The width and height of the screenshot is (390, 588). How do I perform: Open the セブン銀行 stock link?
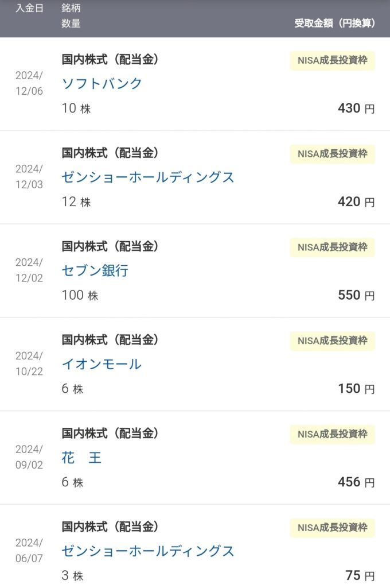pyautogui.click(x=95, y=270)
